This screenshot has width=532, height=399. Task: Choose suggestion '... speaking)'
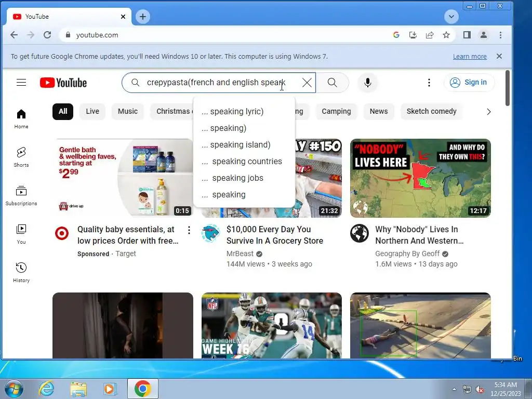tap(244, 128)
